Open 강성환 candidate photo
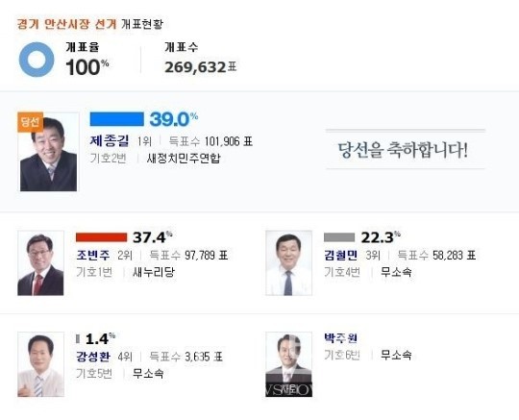This screenshot has height=420, width=519. 40,364
